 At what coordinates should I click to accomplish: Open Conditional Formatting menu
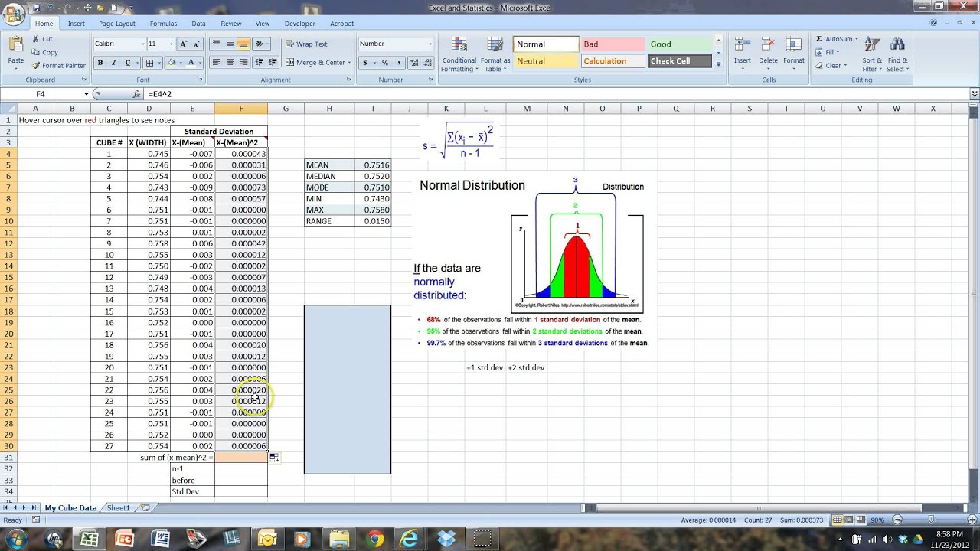(459, 55)
